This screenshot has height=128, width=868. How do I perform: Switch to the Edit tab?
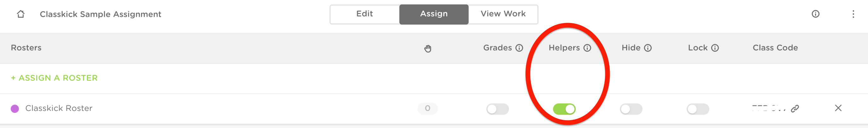click(x=365, y=14)
